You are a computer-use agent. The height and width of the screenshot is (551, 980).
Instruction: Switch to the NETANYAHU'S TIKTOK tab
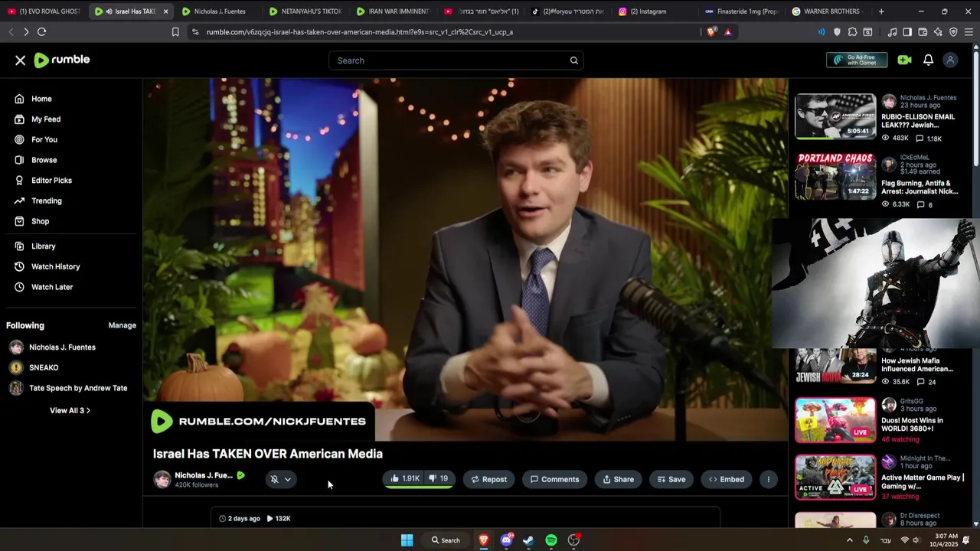[x=305, y=11]
